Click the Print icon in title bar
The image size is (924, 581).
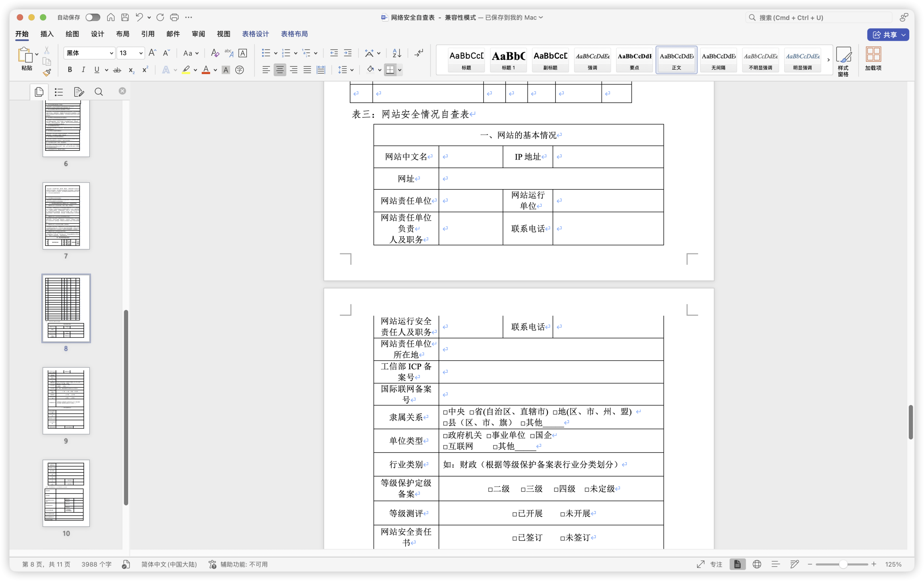(x=174, y=17)
